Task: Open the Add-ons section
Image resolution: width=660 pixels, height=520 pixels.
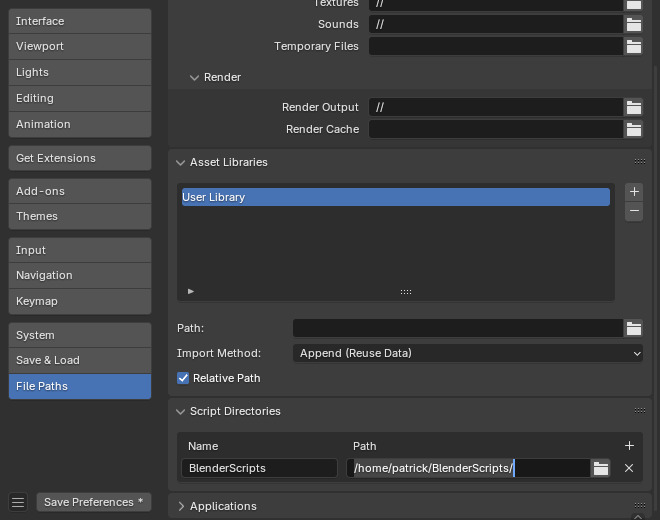Action: [x=80, y=192]
